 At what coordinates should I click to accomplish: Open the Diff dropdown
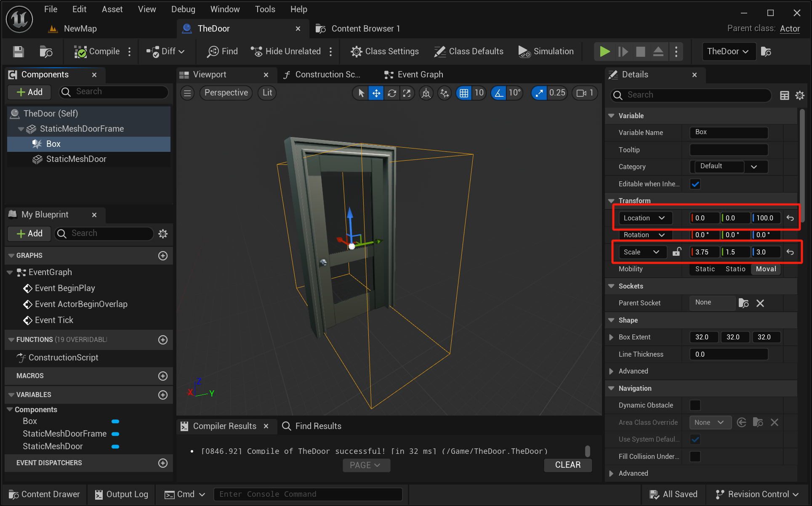pos(165,51)
